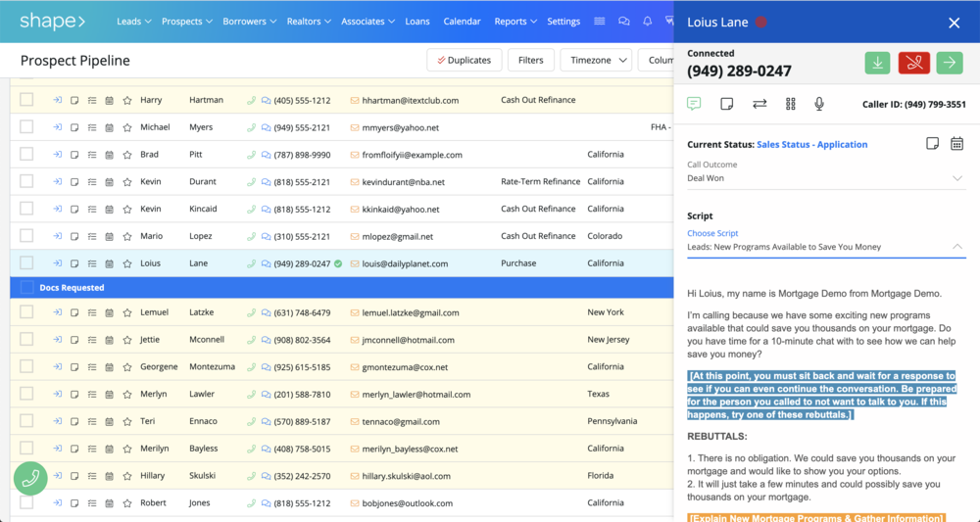Open the Reports dropdown
980x522 pixels.
(515, 22)
